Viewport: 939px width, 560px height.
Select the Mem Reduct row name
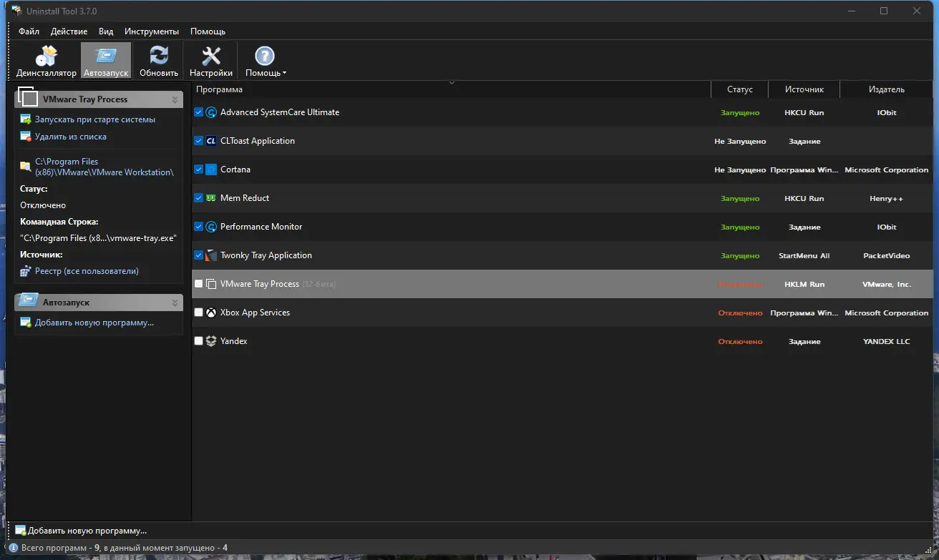(x=245, y=198)
